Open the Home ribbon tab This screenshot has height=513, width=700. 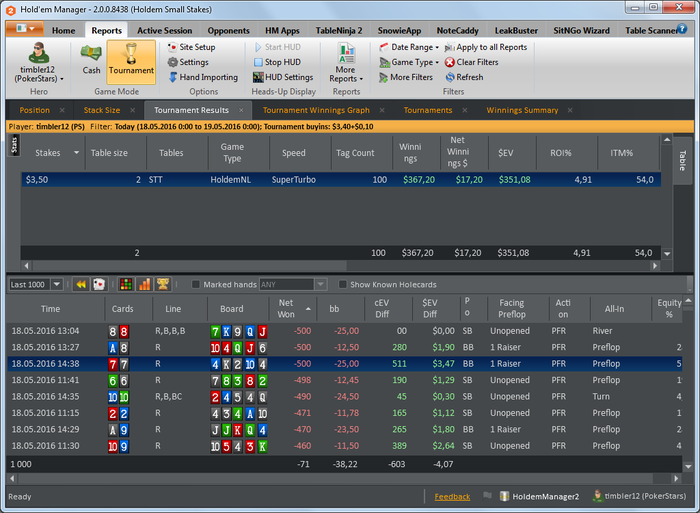[63, 30]
